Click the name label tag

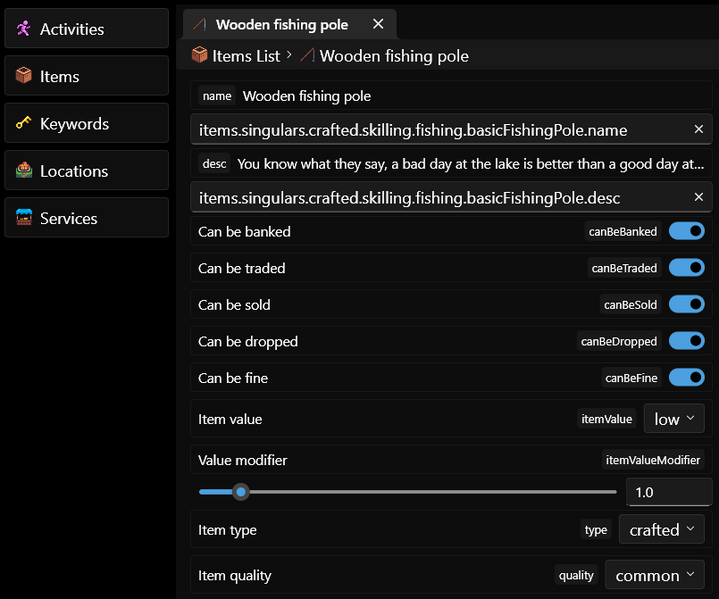[217, 95]
